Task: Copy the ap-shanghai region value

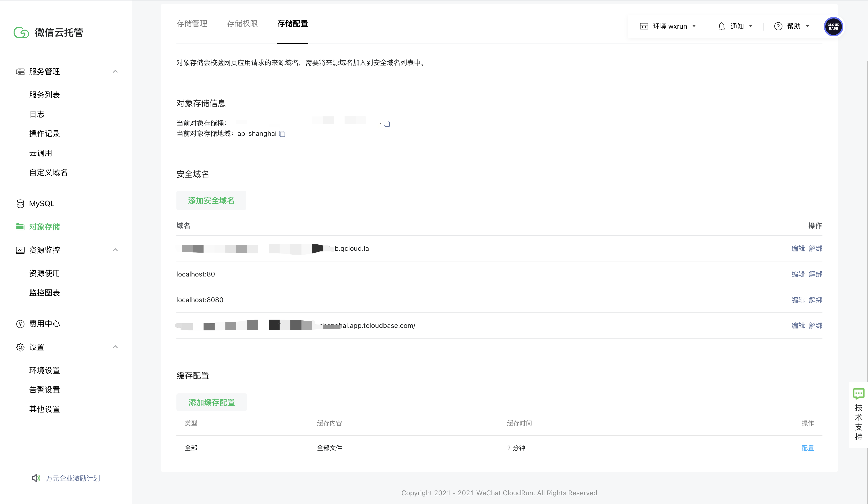Action: click(x=282, y=134)
